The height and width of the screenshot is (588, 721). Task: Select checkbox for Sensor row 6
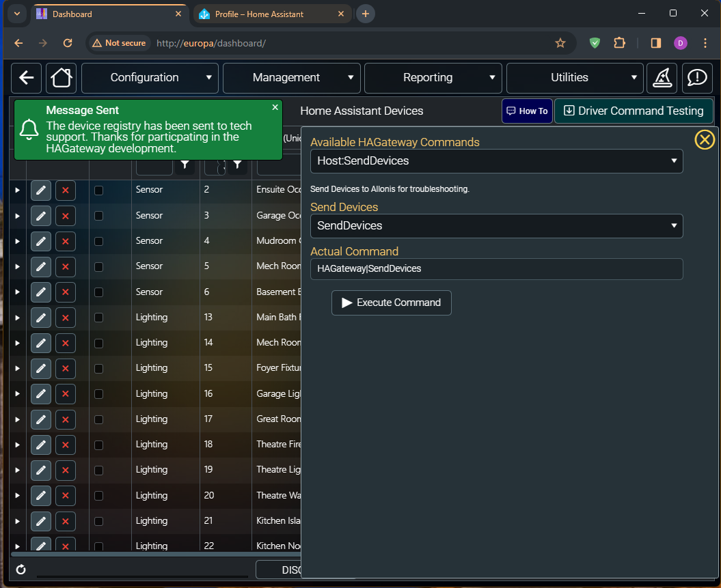[99, 292]
